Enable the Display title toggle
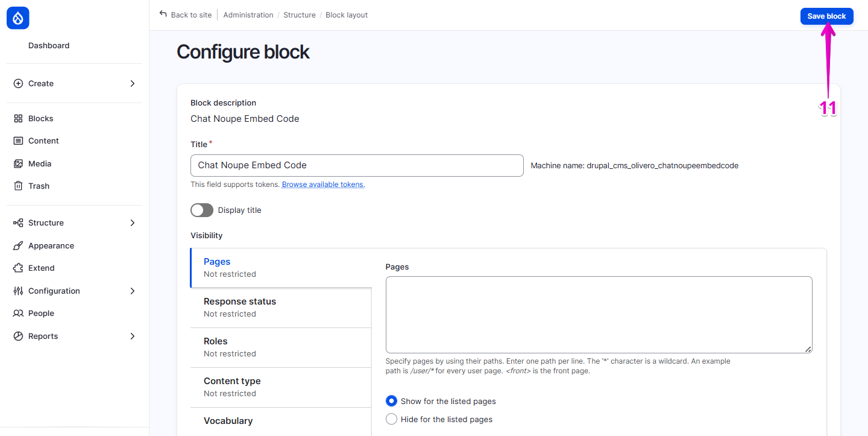 click(x=202, y=210)
